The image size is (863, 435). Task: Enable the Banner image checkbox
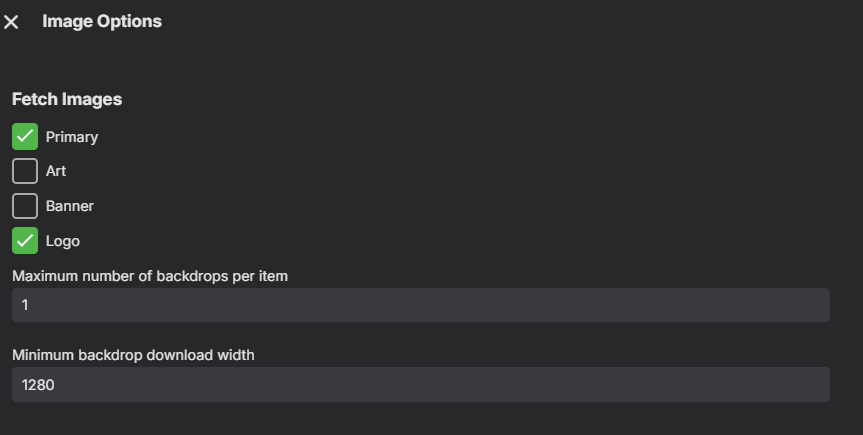(x=25, y=206)
